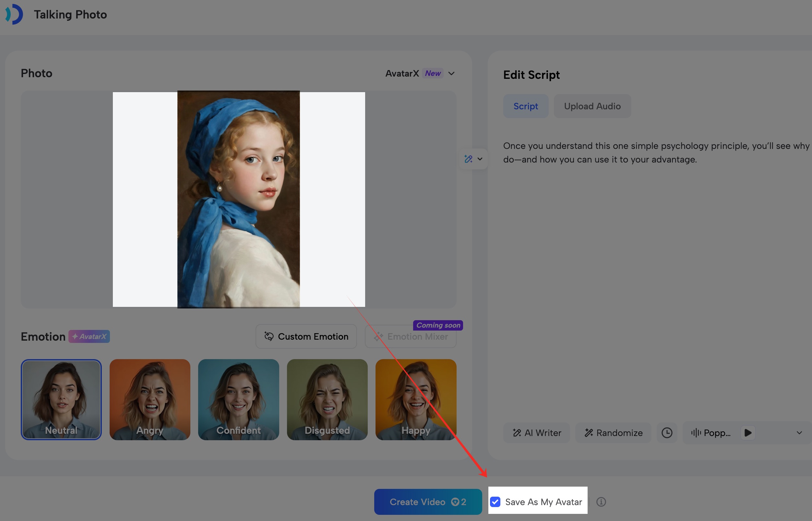The height and width of the screenshot is (521, 812).
Task: Click the AvatarX badge next to Emotion
Action: pos(89,336)
